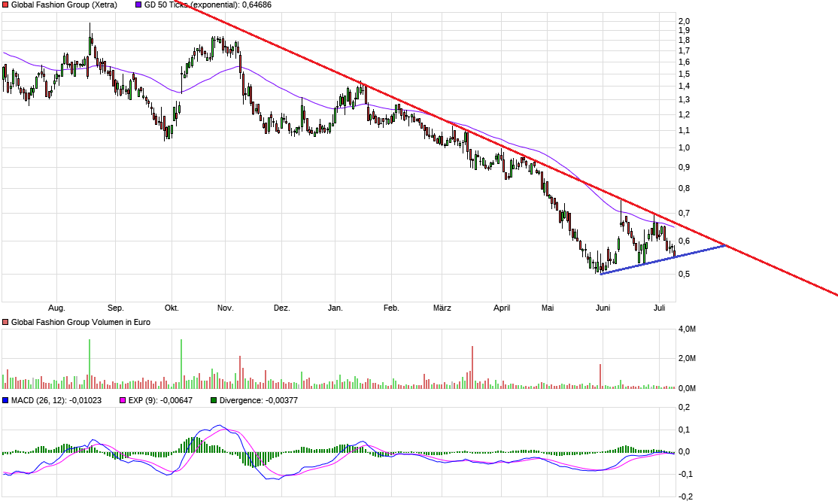
Task: Click the red volume legend swatch
Action: point(5,322)
